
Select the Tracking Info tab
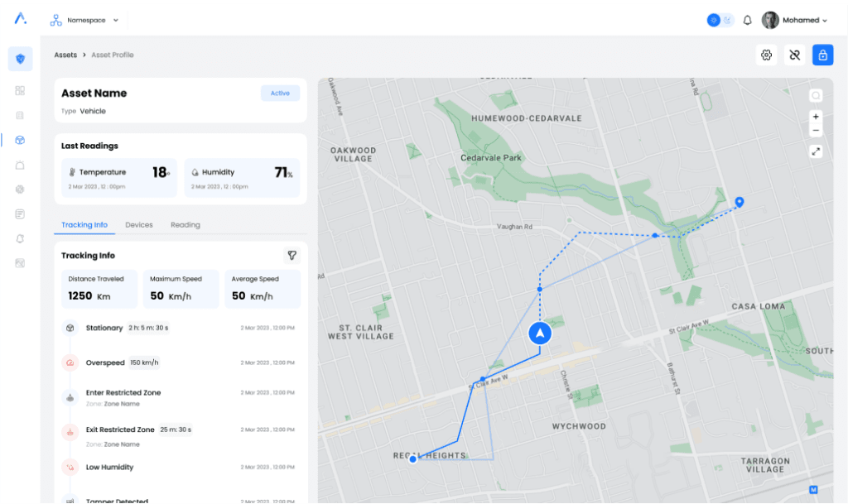pos(84,225)
